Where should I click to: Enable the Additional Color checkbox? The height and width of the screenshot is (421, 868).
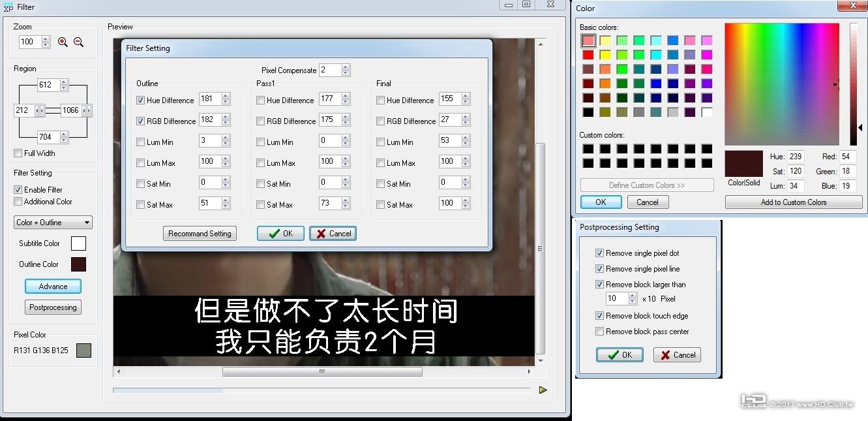tap(20, 202)
